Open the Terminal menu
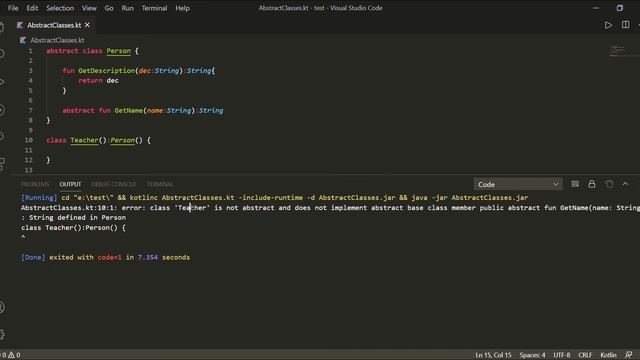Viewport: 640px width, 360px height. 154,8
